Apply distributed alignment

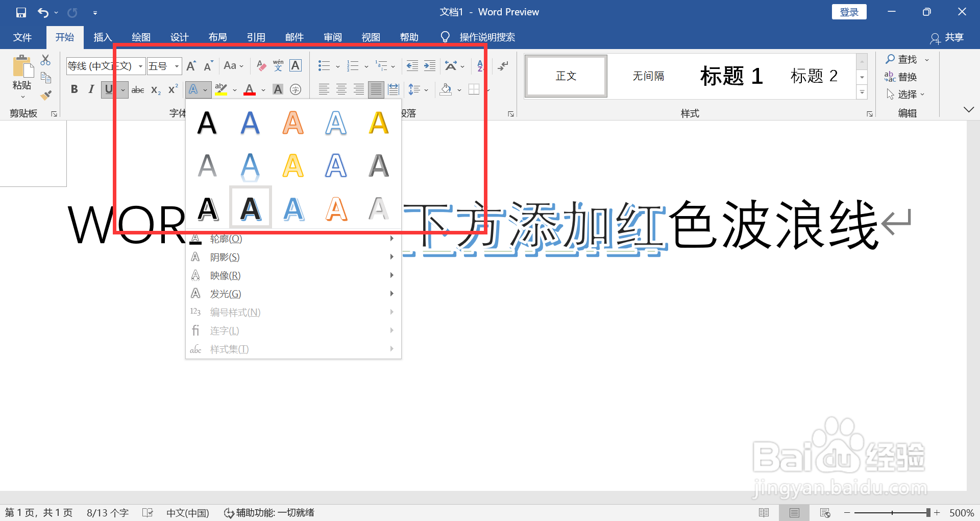394,90
